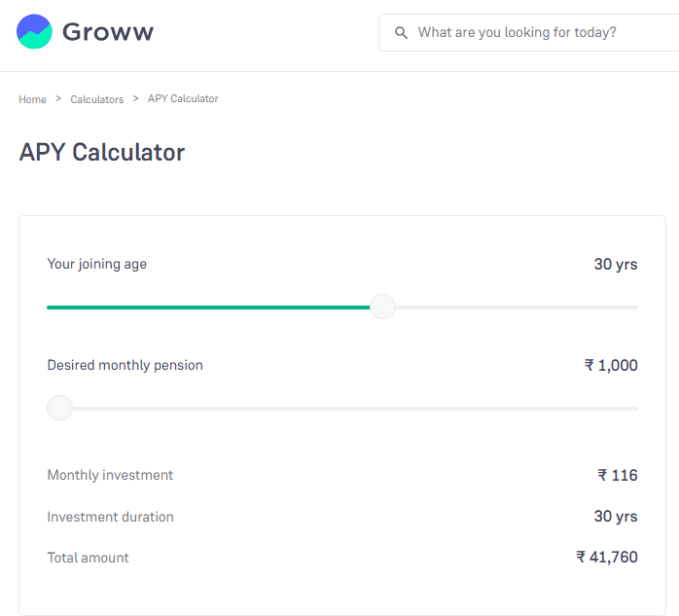
Task: Click the 'APY Calculator' page heading
Action: 102,153
